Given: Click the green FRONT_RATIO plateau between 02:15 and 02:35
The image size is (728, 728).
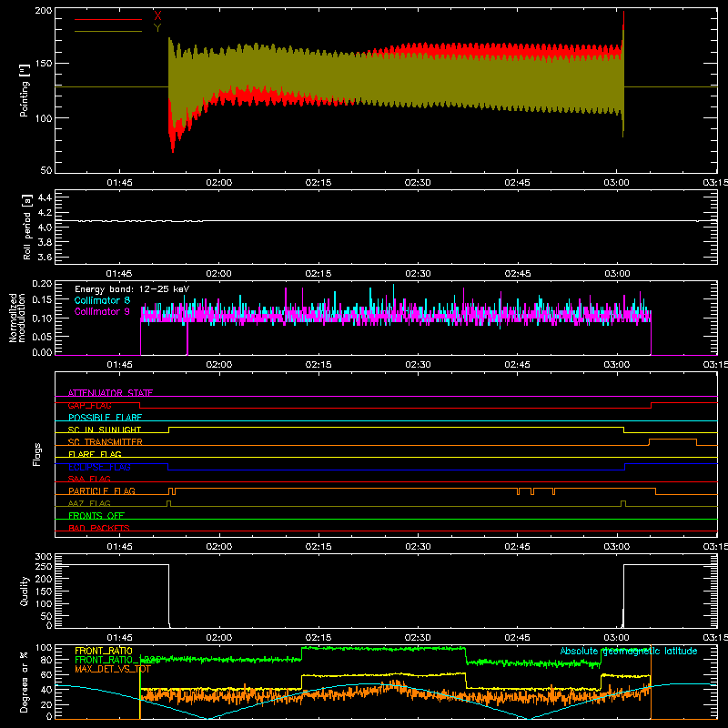Looking at the screenshot, I should coord(383,648).
